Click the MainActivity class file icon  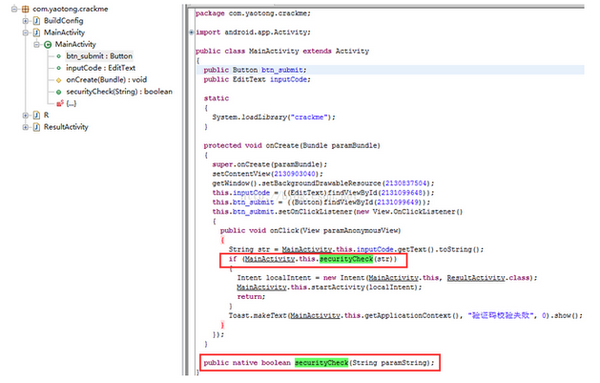click(x=36, y=33)
